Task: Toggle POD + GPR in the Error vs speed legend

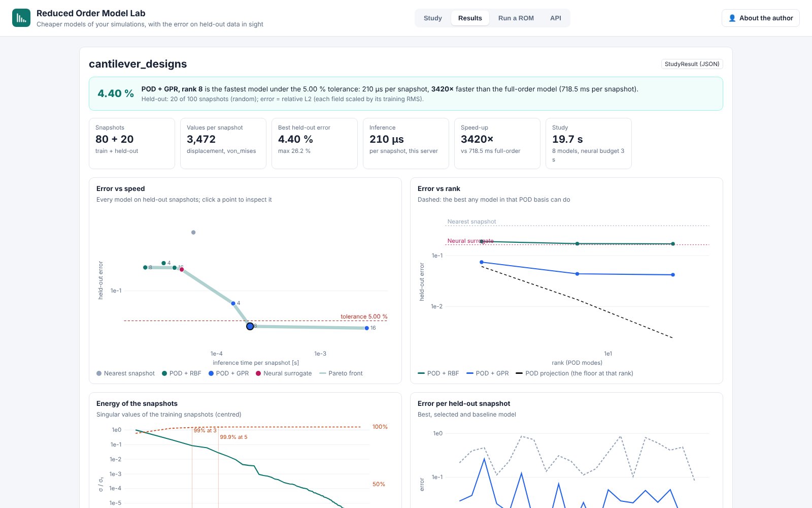Action: pos(228,373)
